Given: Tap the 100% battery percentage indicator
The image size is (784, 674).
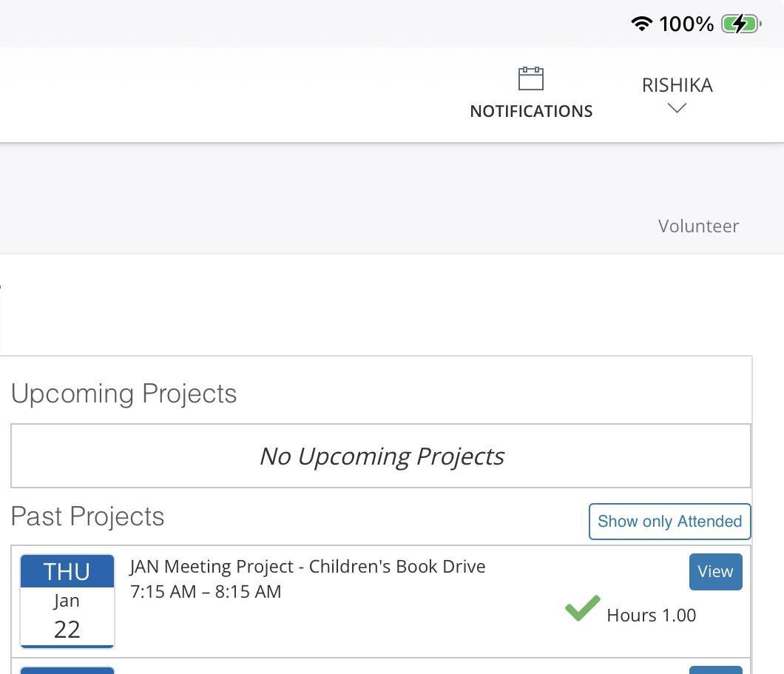Looking at the screenshot, I should coord(686,24).
